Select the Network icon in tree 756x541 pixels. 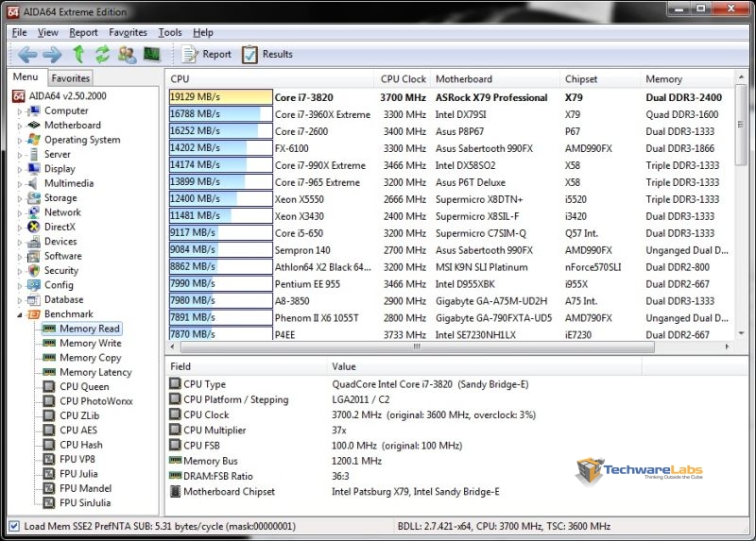click(x=34, y=212)
